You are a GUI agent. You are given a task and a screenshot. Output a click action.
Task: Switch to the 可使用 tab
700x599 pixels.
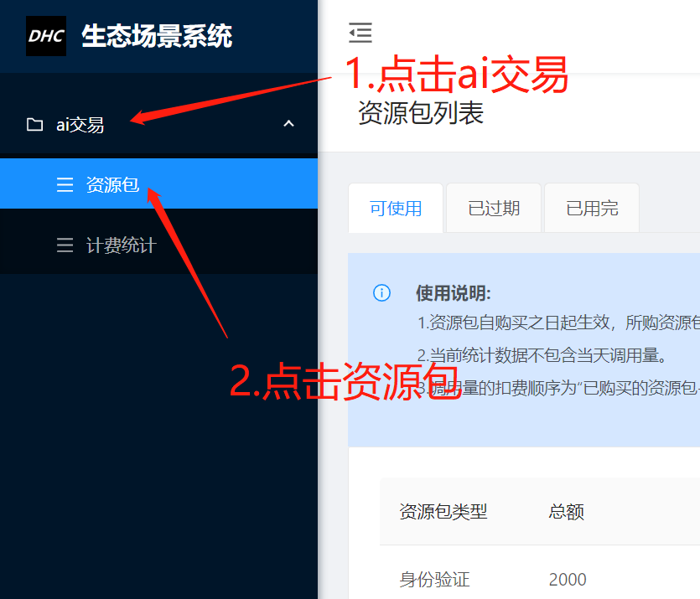click(396, 208)
